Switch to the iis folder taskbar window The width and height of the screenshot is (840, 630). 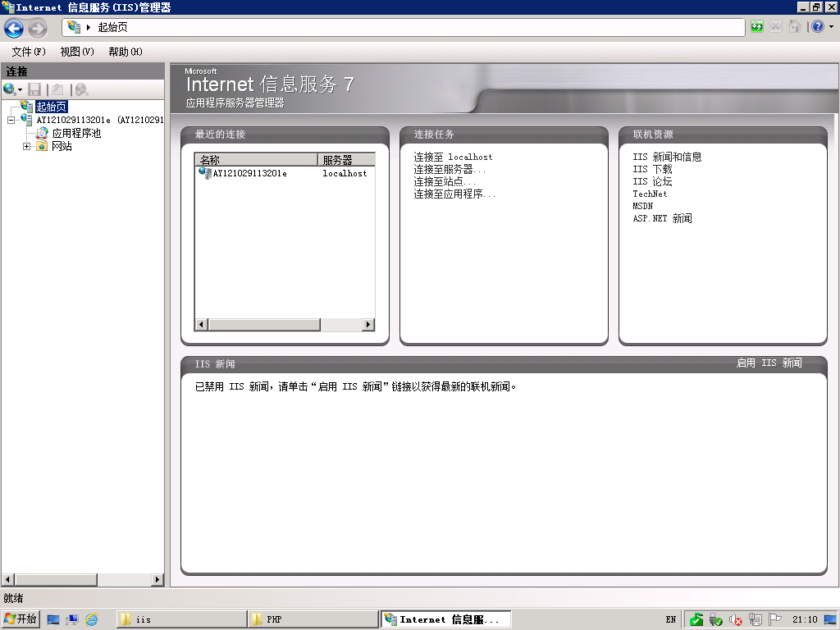181,619
